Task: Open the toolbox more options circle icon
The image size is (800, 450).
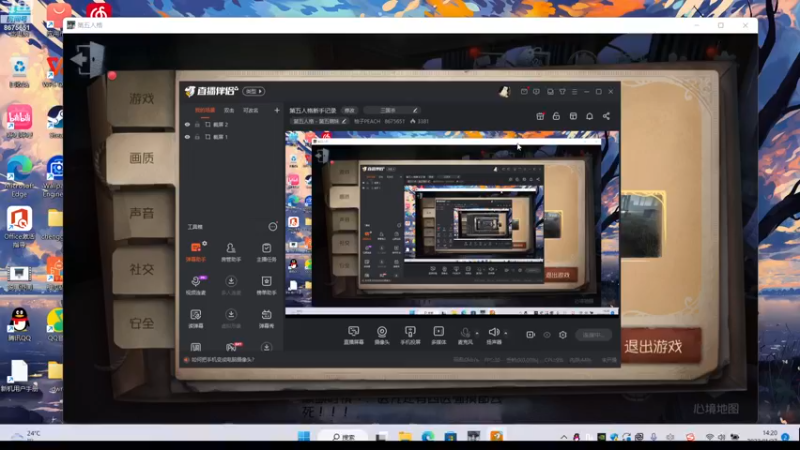Action: point(273,227)
